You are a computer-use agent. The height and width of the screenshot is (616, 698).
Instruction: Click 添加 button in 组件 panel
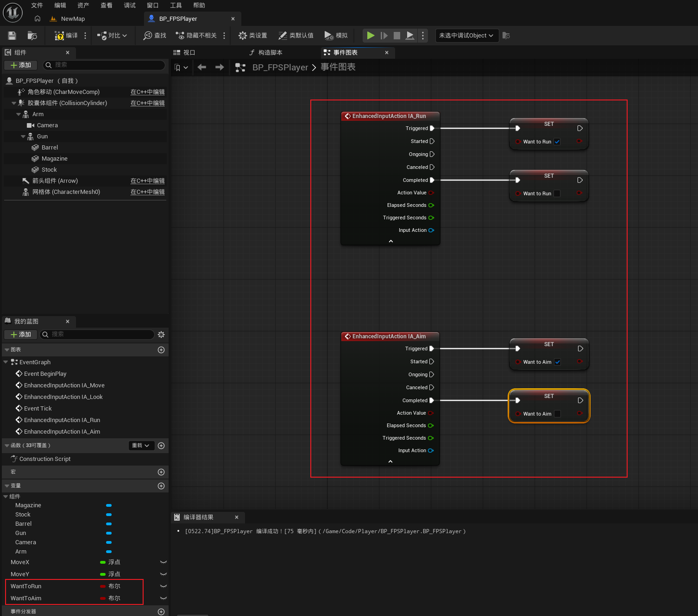(x=21, y=65)
